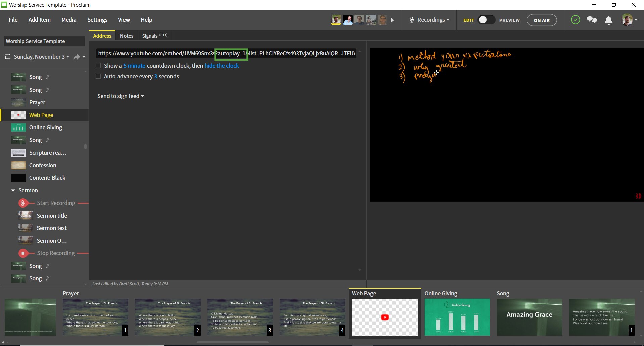
Task: Click the share arrow icon beside date
Action: [77, 57]
